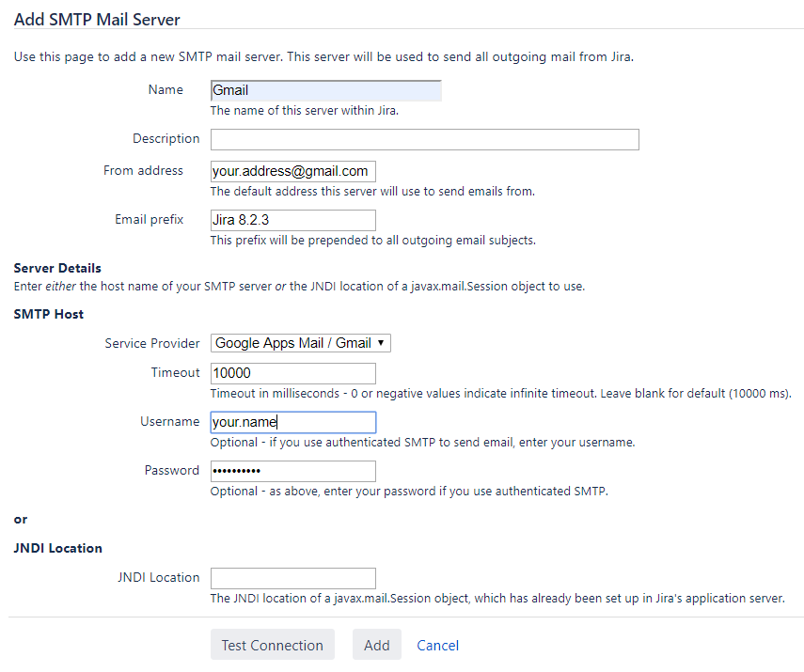Click the JNDI Location input field
The image size is (804, 672).
pyautogui.click(x=293, y=578)
